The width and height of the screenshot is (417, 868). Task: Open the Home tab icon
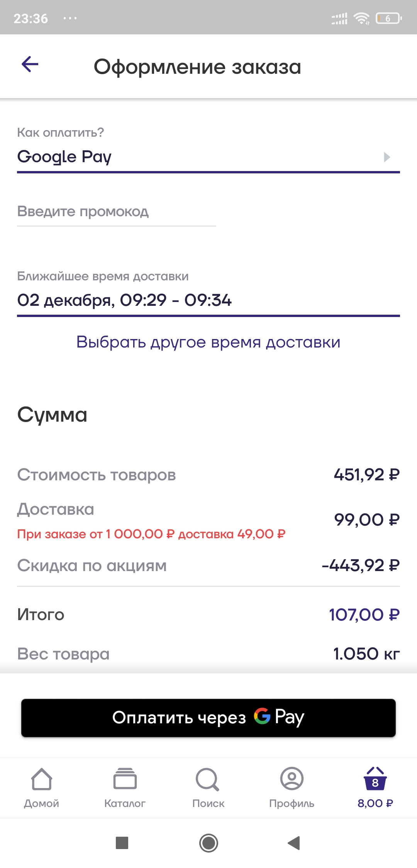point(42,779)
